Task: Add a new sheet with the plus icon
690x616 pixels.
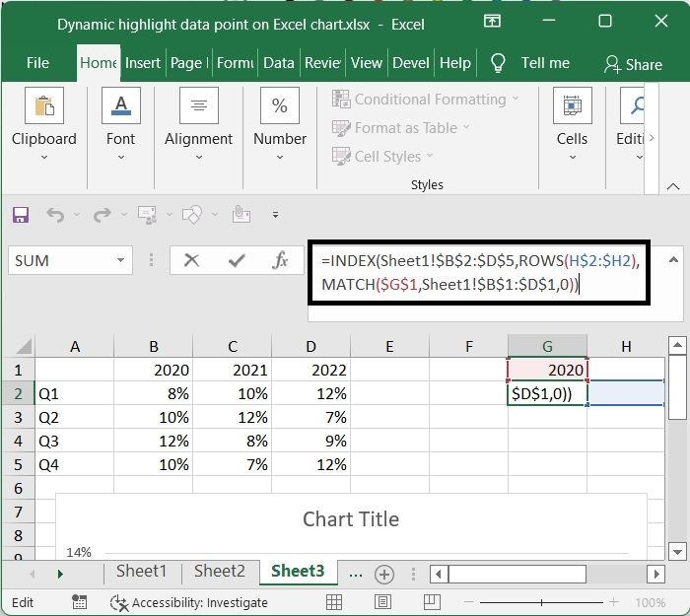Action: (384, 574)
